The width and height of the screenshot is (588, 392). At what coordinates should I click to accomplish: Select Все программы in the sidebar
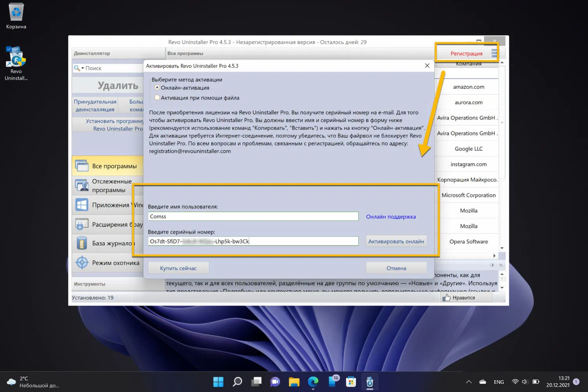click(x=107, y=166)
